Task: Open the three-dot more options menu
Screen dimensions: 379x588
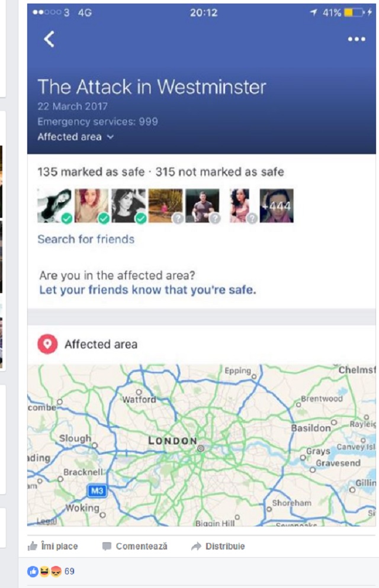Action: pos(356,39)
